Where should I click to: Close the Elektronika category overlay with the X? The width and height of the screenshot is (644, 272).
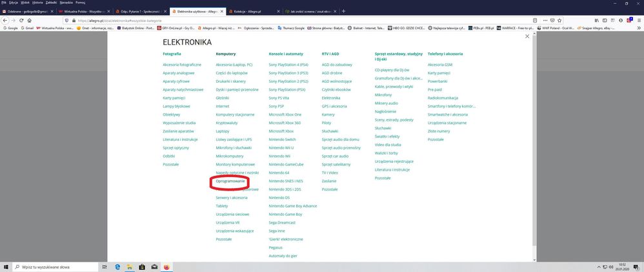[x=527, y=36]
